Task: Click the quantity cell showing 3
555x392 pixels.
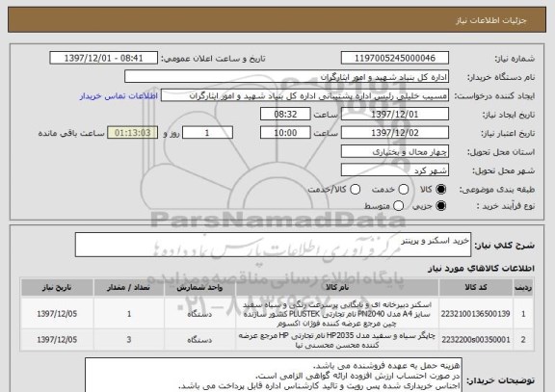Action: coord(129,340)
